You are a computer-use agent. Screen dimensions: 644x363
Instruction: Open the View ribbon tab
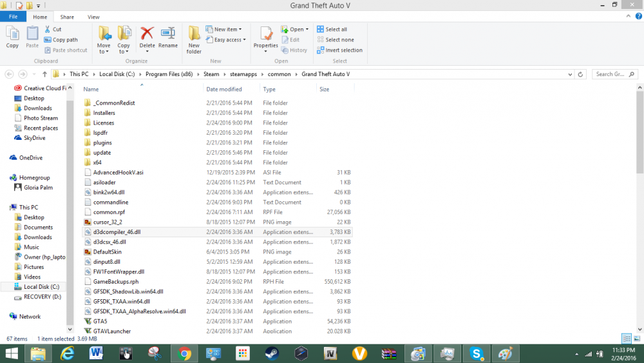pos(93,17)
